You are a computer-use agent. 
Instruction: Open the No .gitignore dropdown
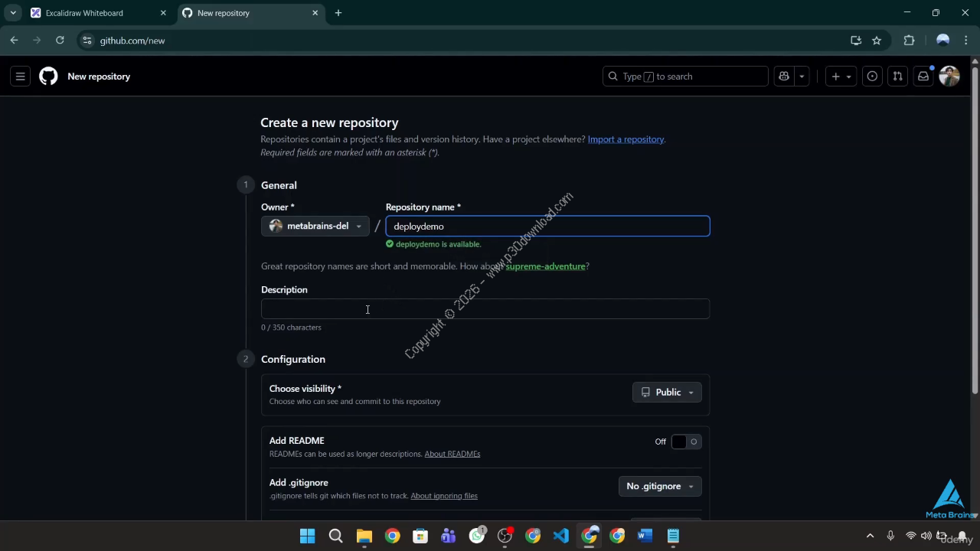tap(659, 487)
